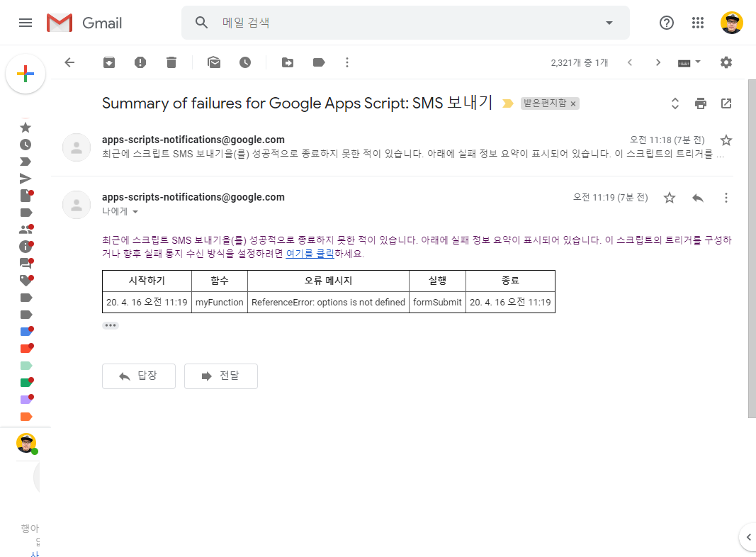756x557 pixels.
Task: Star the collapsed 11:18 message
Action: (726, 140)
